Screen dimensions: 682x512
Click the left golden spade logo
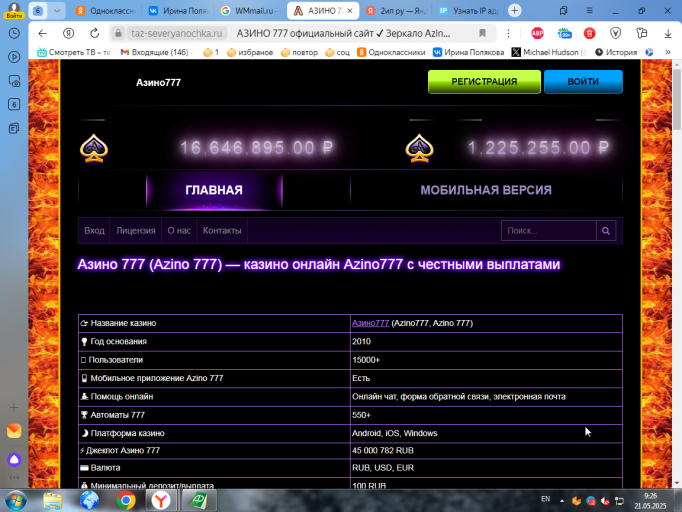click(x=94, y=148)
